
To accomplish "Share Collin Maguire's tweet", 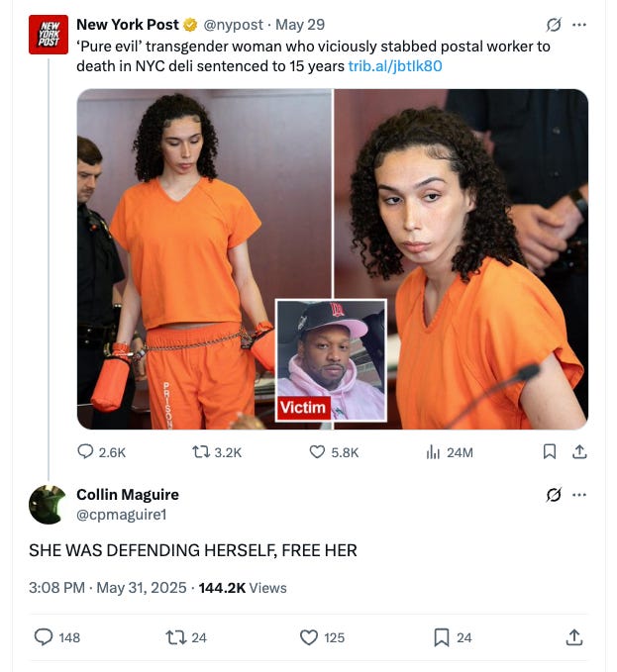I will [x=574, y=637].
